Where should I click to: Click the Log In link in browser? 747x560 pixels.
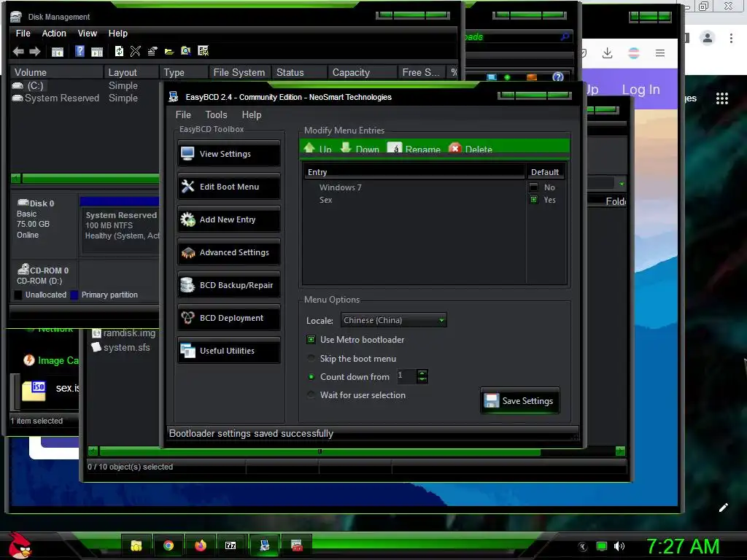click(x=640, y=90)
